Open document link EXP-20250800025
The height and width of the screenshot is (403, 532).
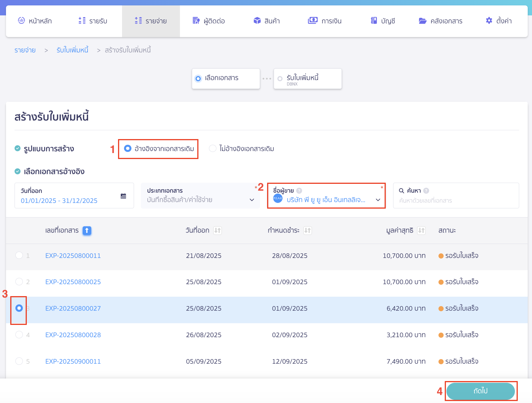[x=73, y=282]
